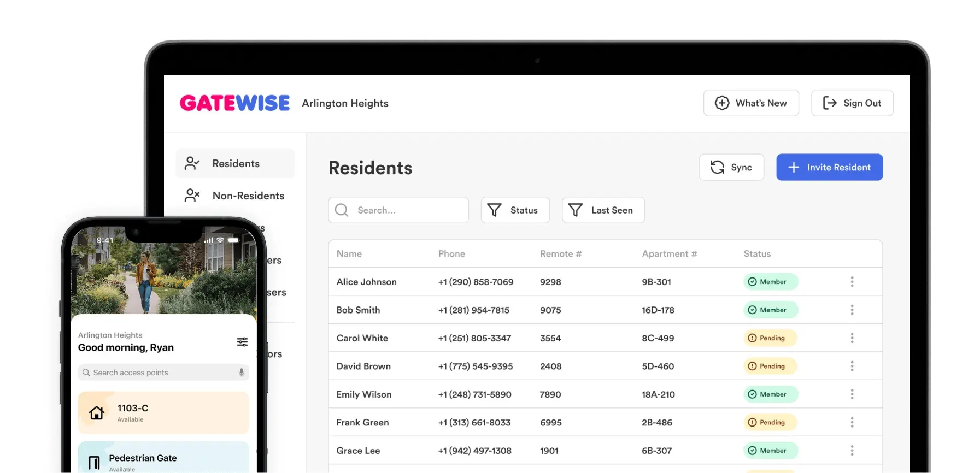Image resolution: width=980 pixels, height=473 pixels.
Task: Click Frank Green's Pending status badge
Action: (770, 422)
